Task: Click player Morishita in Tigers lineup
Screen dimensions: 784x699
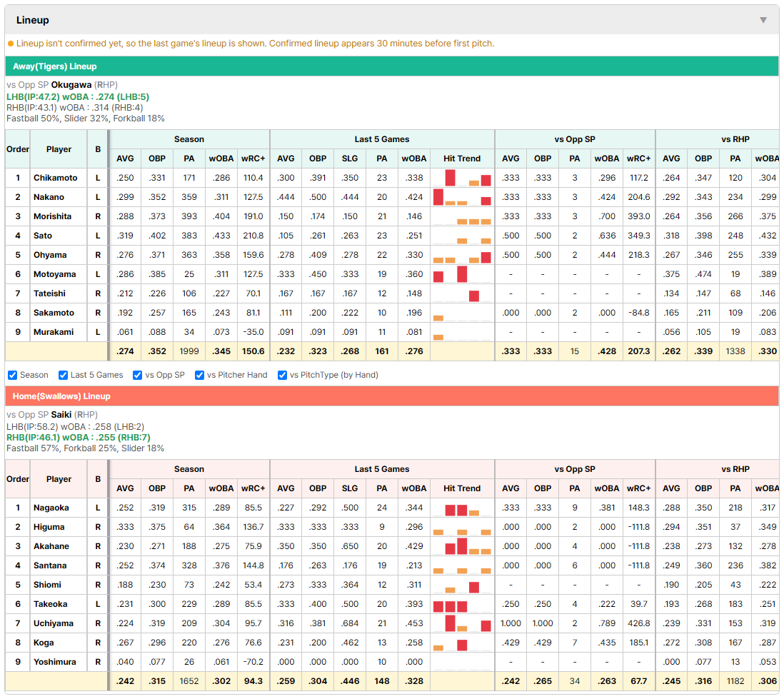Action: (x=53, y=216)
